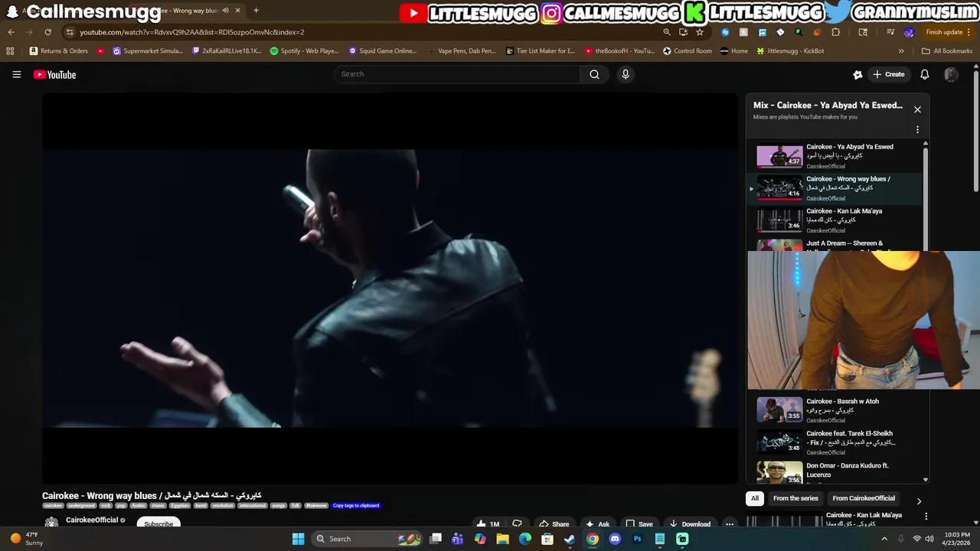This screenshot has width=980, height=551.
Task: Open Supermarket Simula... bookmark
Action: click(148, 51)
